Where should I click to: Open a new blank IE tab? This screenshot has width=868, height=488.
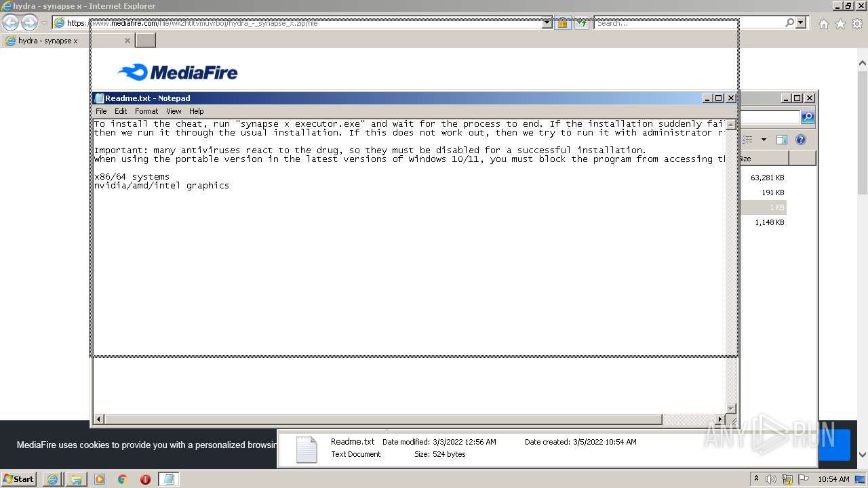click(x=145, y=40)
